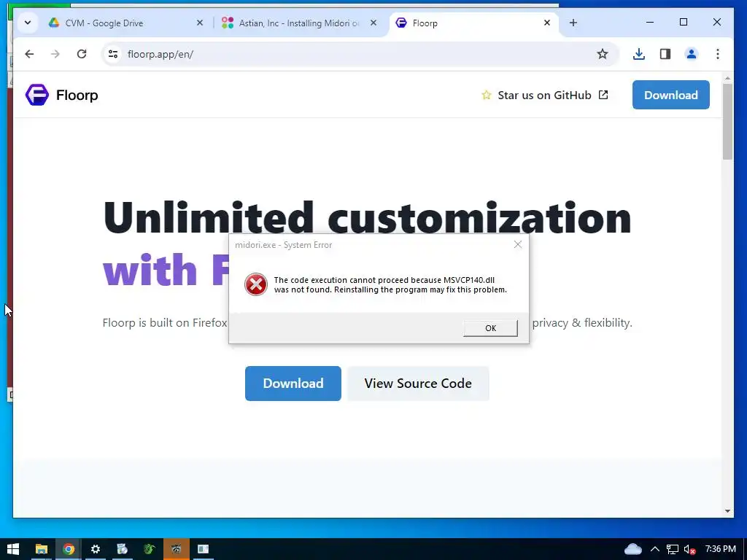Image resolution: width=747 pixels, height=560 pixels.
Task: Open File Explorer from the taskbar
Action: point(42,549)
